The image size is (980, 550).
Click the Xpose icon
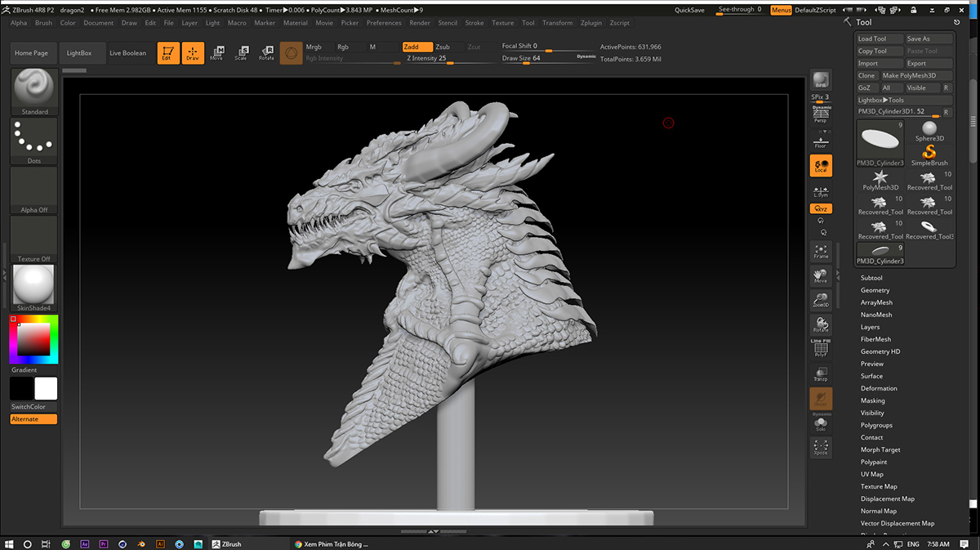(821, 447)
